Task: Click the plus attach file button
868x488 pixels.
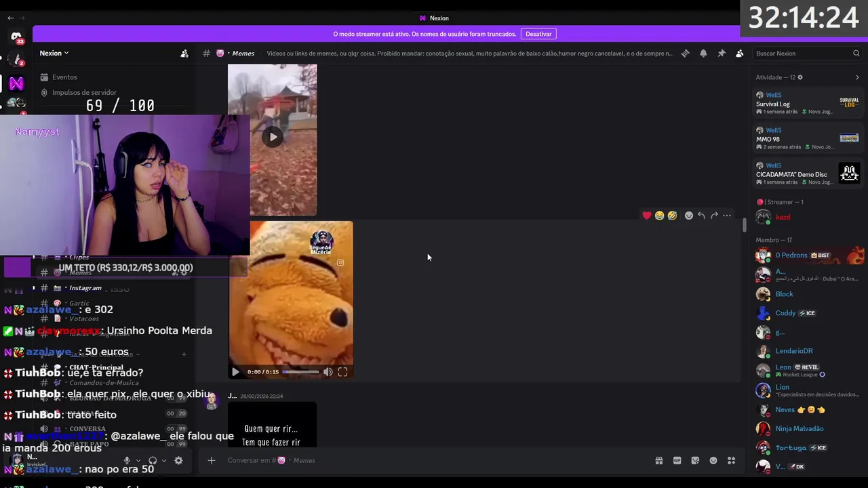Action: coord(212,460)
